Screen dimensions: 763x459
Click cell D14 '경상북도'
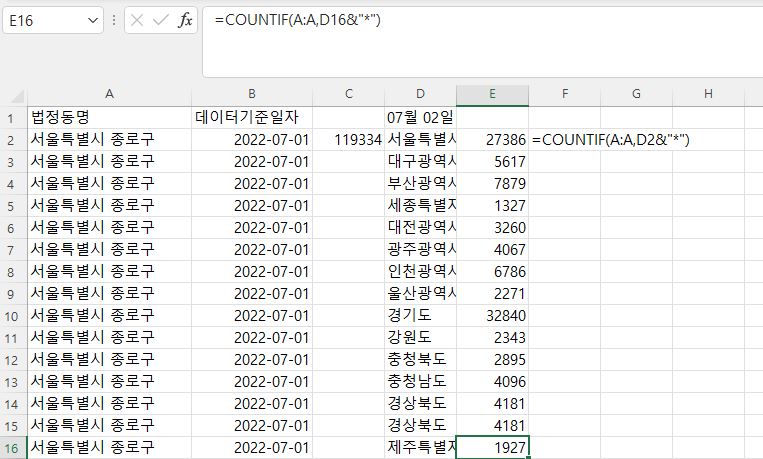pyautogui.click(x=420, y=404)
